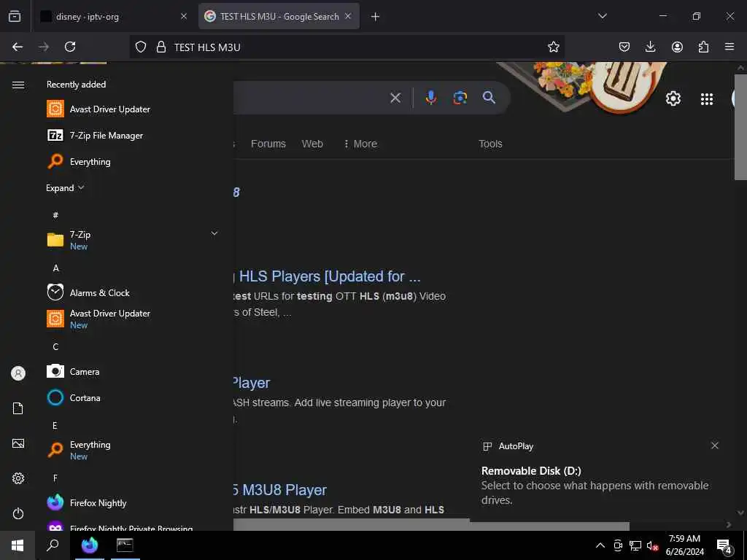Filter results by Forums
The height and width of the screenshot is (560, 747).
[268, 144]
